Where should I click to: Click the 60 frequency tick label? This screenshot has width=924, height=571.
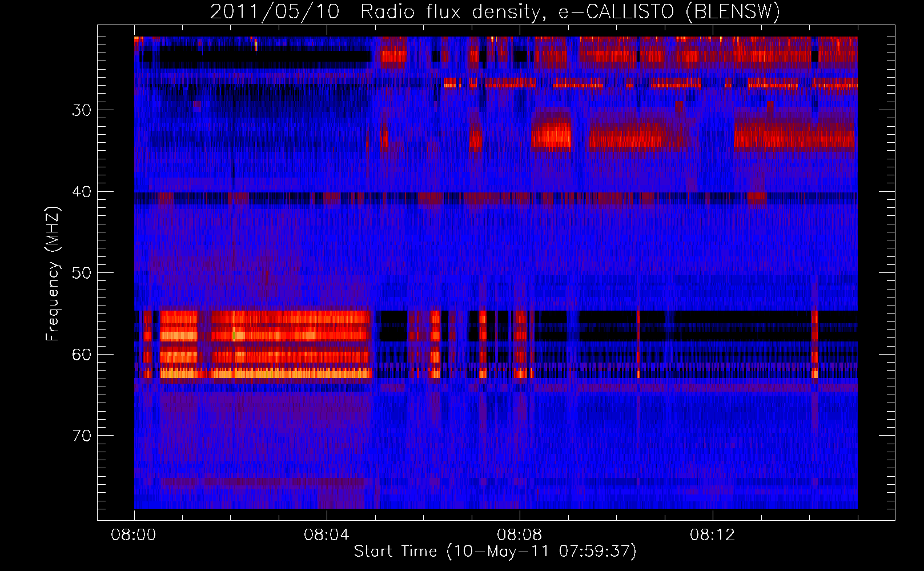[82, 355]
